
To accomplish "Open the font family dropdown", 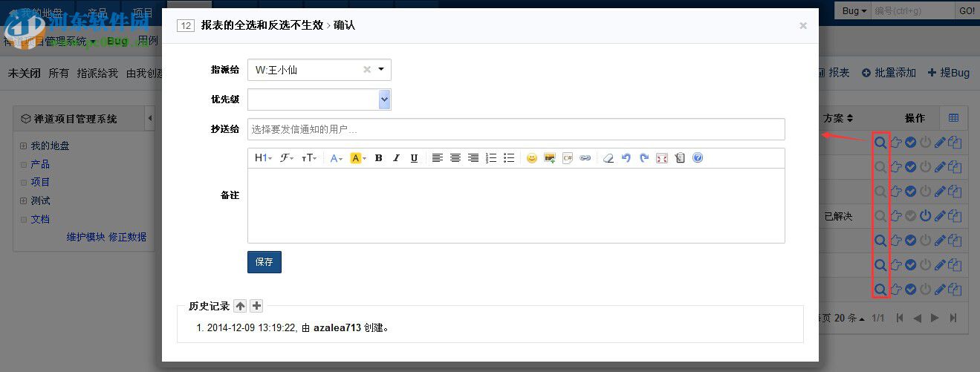I will pos(287,158).
